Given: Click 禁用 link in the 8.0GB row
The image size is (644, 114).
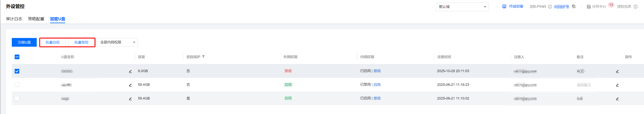Looking at the screenshot, I should point(377,71).
